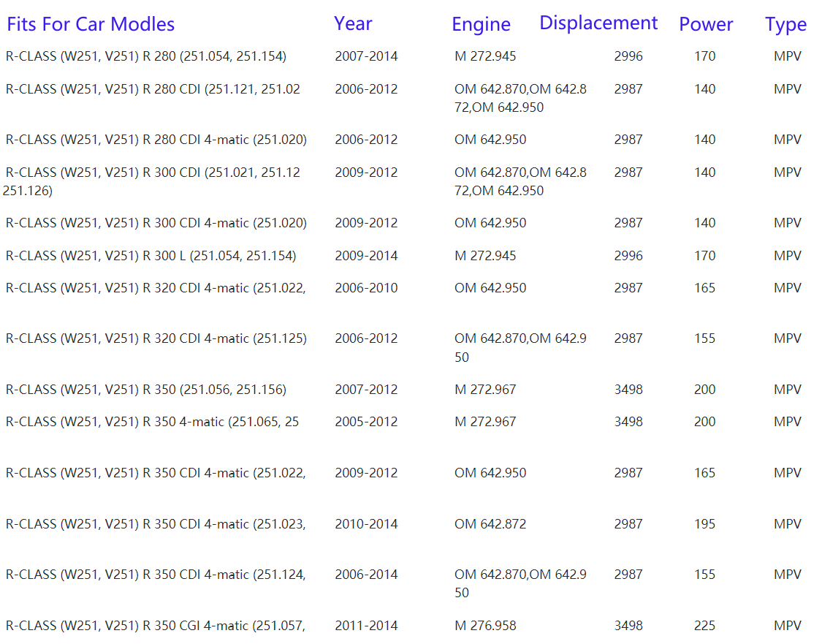This screenshot has height=644, width=822.
Task: Click the Year column header
Action: pyautogui.click(x=353, y=23)
